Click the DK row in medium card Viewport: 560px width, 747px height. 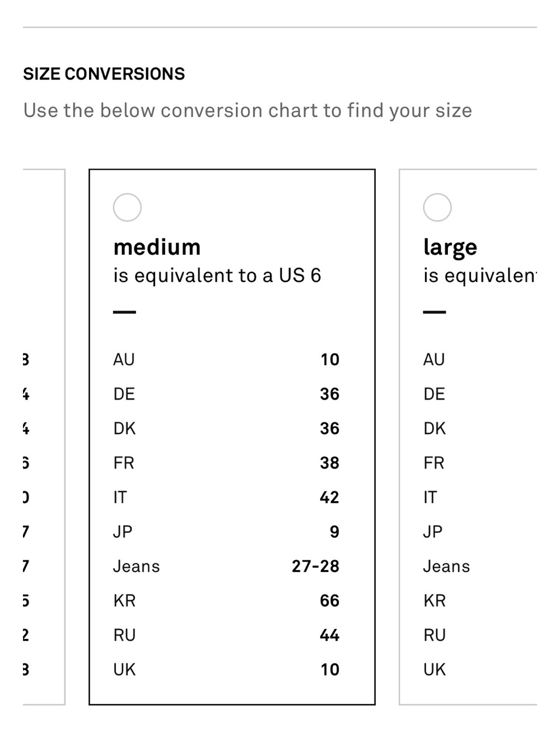pyautogui.click(x=226, y=428)
